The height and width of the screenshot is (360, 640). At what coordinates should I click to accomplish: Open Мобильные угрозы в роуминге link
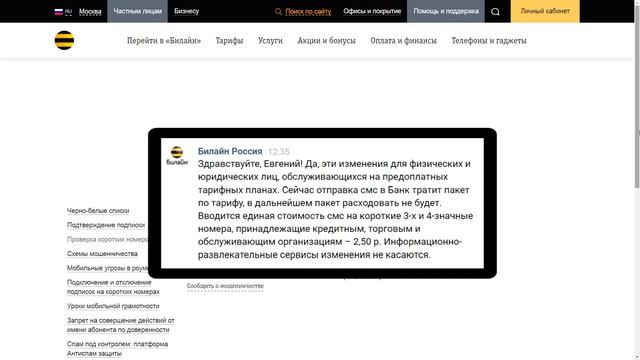pyautogui.click(x=107, y=268)
